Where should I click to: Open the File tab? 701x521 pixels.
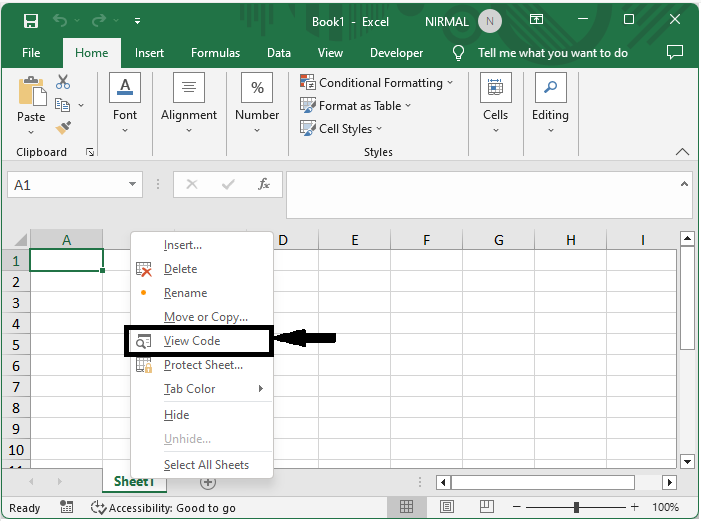(31, 53)
